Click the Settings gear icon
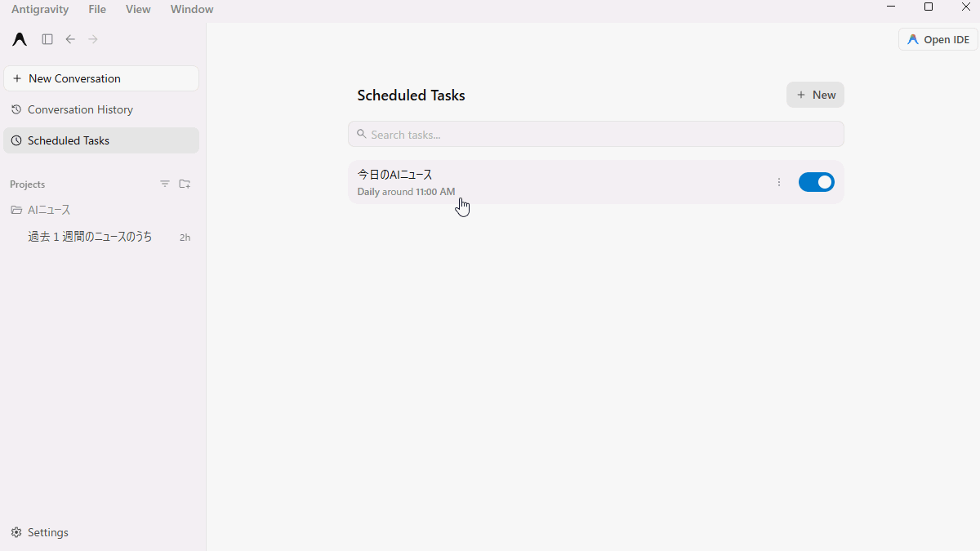Screen dimensions: 980x551 click(x=16, y=532)
